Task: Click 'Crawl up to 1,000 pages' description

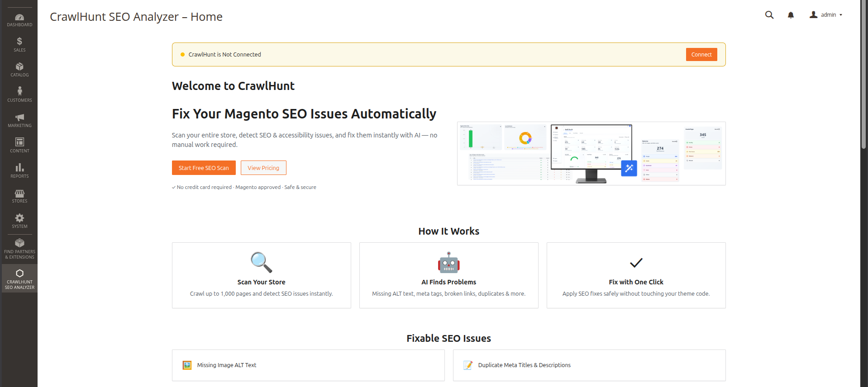Action: coord(262,294)
